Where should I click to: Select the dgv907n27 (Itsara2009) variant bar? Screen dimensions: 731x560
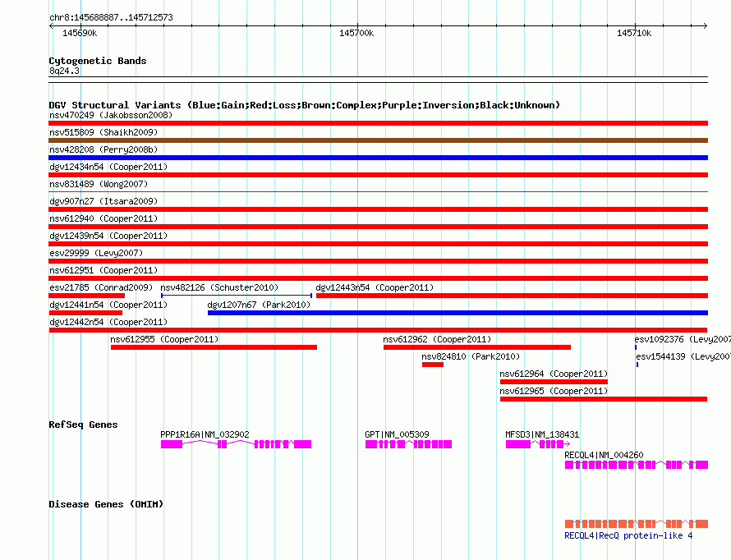click(x=378, y=209)
